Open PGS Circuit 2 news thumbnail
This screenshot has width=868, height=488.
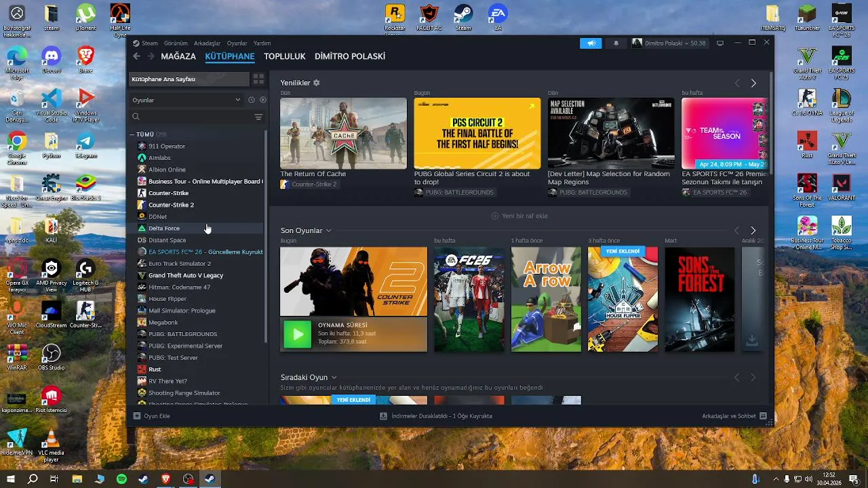[477, 134]
